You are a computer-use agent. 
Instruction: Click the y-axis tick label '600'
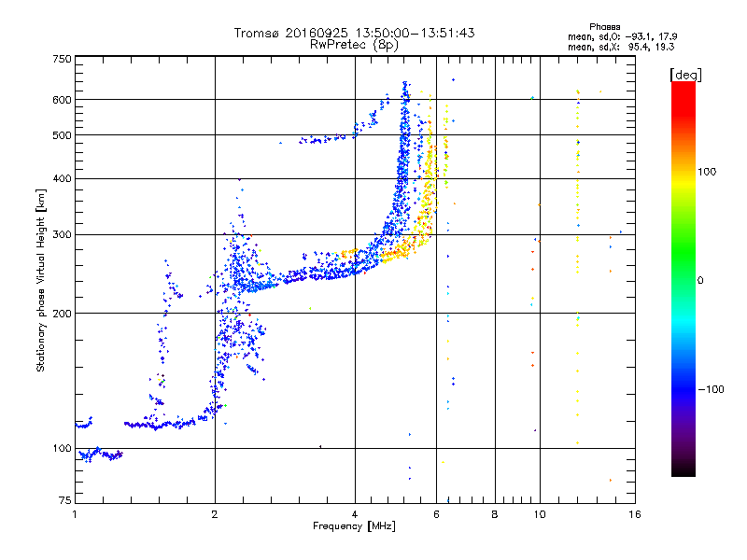click(62, 100)
